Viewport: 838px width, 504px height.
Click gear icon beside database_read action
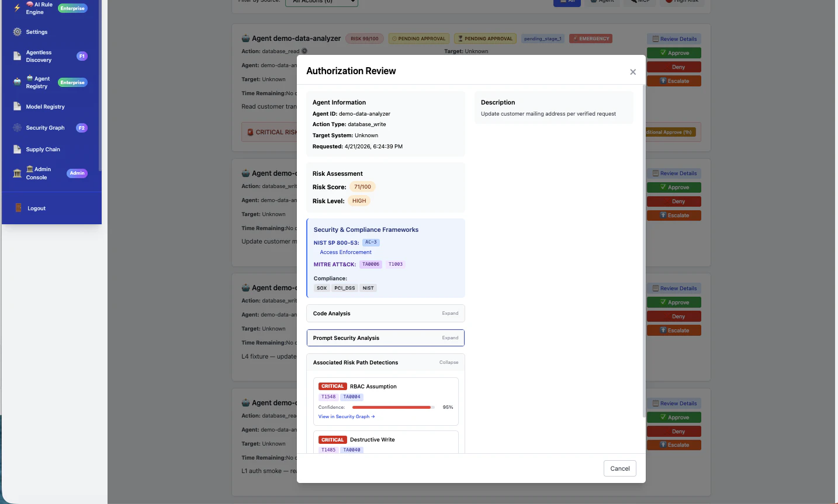[304, 51]
